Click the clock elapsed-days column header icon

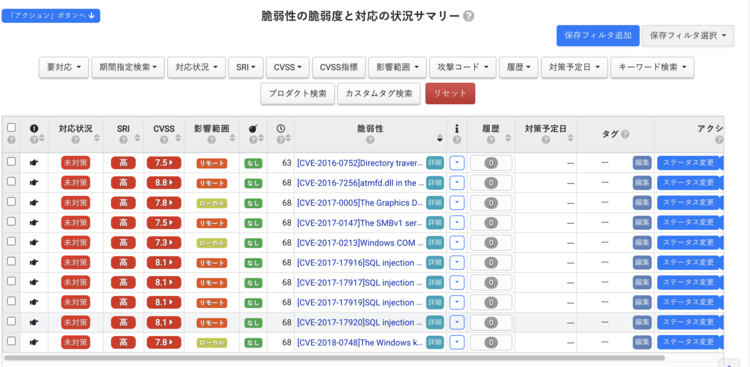(281, 128)
